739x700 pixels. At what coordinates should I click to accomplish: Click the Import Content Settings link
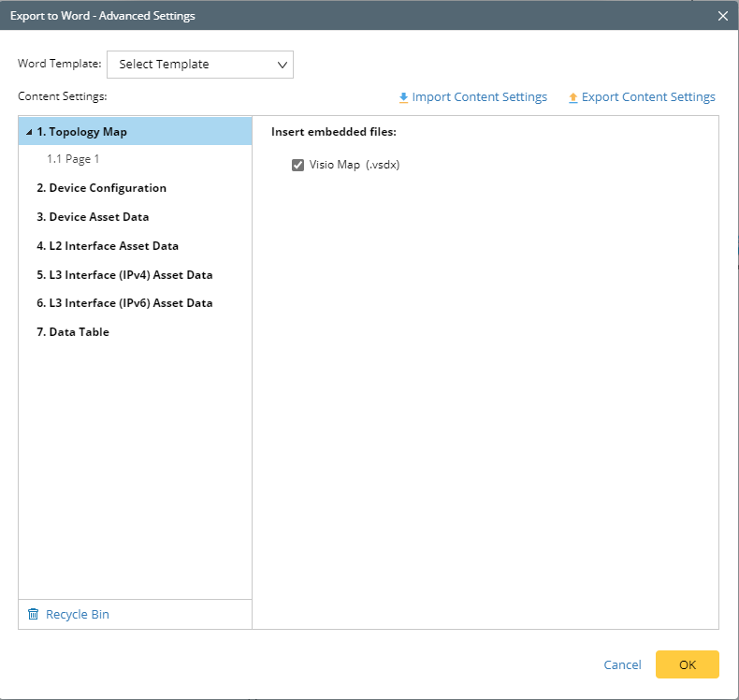(x=479, y=97)
